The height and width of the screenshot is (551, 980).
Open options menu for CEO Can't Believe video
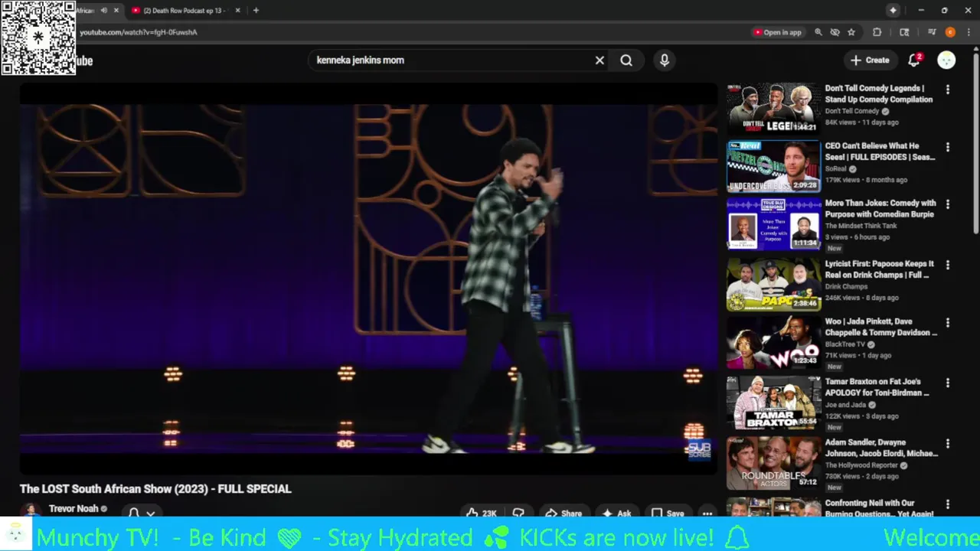948,147
